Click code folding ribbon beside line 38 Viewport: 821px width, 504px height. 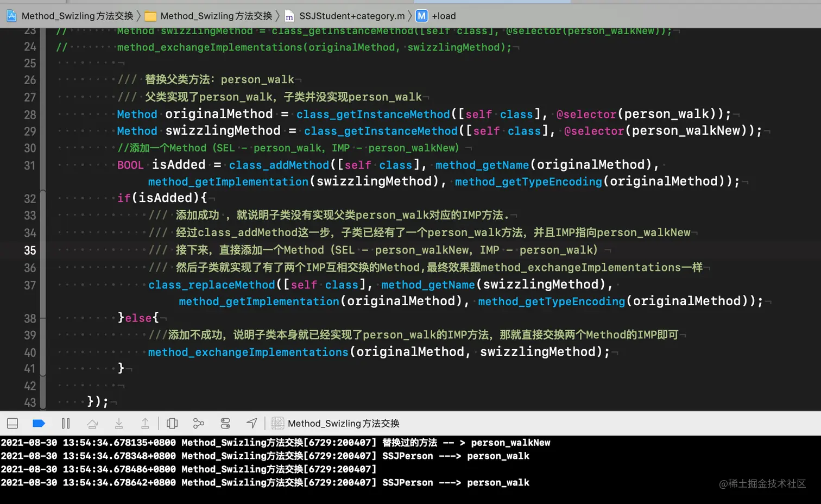coord(43,318)
